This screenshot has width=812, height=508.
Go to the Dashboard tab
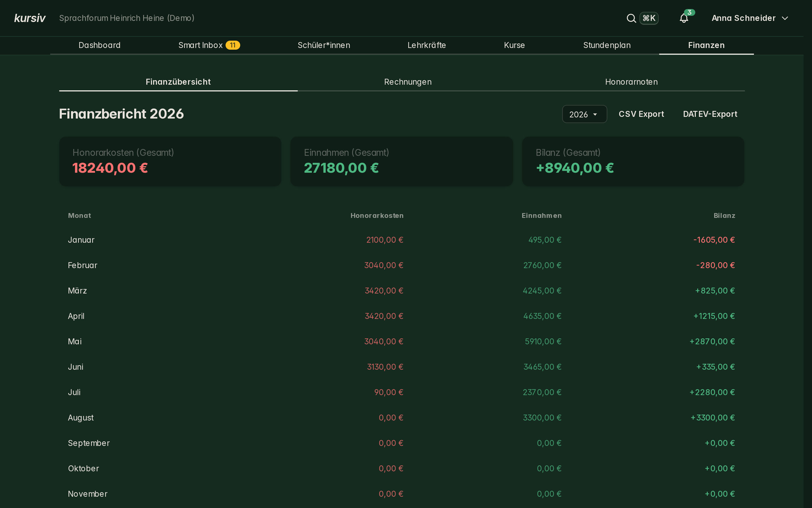(99, 45)
